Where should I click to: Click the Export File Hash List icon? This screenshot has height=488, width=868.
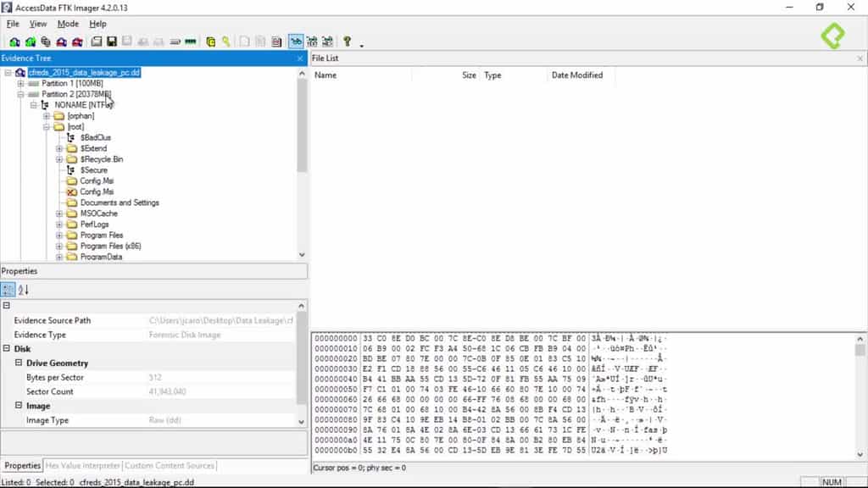(x=260, y=42)
